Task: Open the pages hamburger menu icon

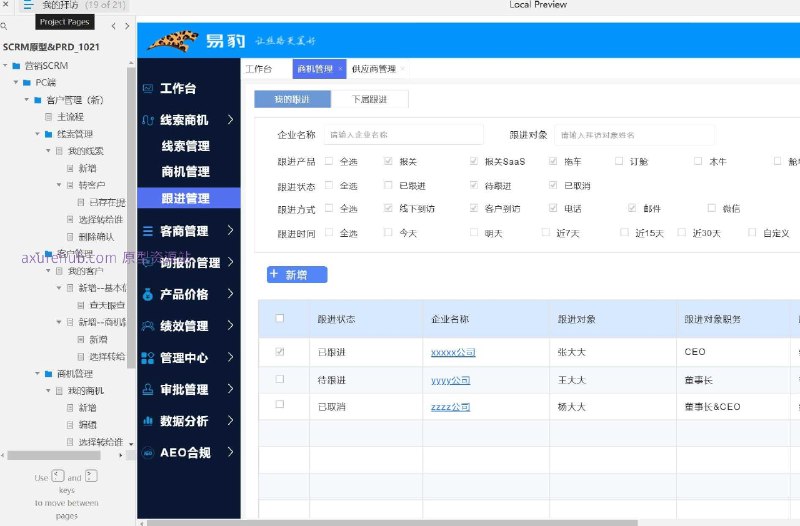Action: pyautogui.click(x=28, y=5)
